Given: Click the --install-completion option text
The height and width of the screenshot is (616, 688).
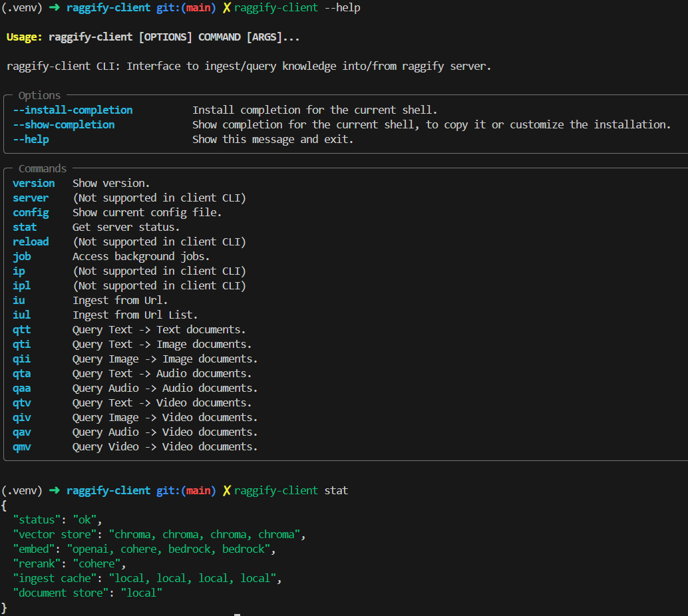Looking at the screenshot, I should coord(73,110).
